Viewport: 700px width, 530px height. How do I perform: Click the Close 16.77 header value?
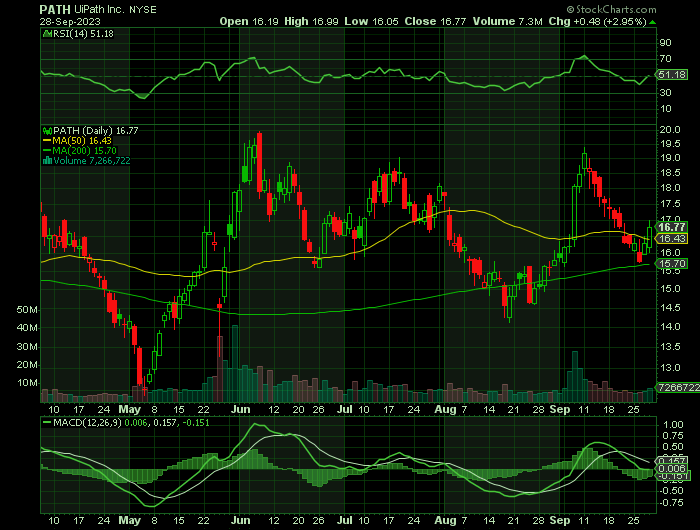click(x=436, y=21)
